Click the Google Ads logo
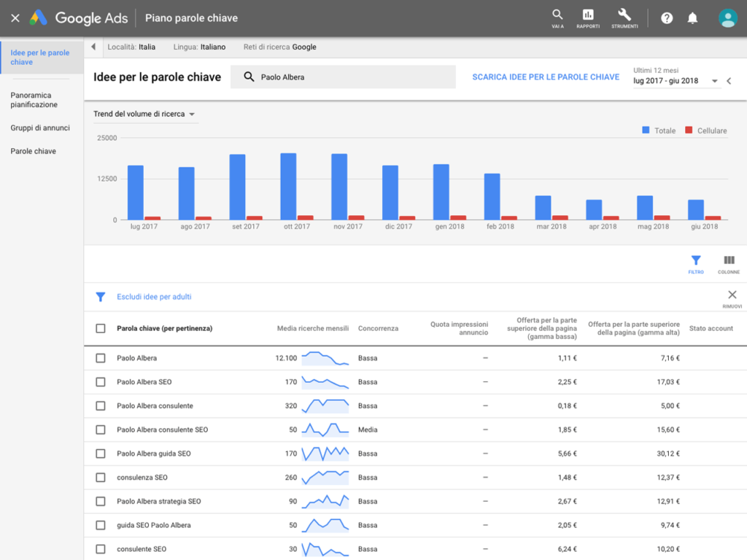Screen dimensions: 747x560 pos(79,18)
